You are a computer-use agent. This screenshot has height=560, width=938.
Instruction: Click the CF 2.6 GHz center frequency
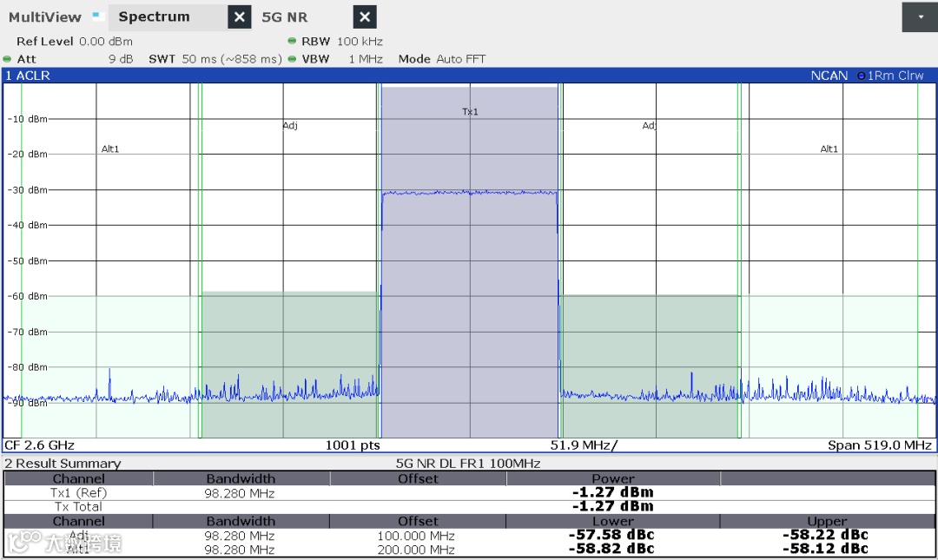39,445
